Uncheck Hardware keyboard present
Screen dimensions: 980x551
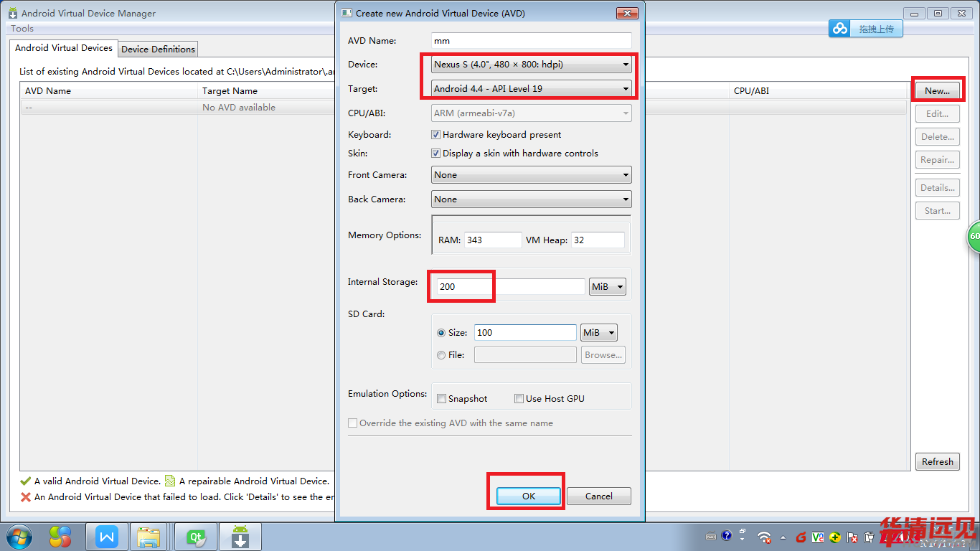pos(435,135)
